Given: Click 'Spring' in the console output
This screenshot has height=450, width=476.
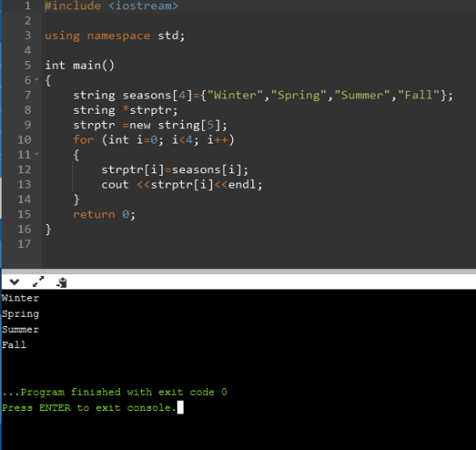Looking at the screenshot, I should click(x=20, y=314).
